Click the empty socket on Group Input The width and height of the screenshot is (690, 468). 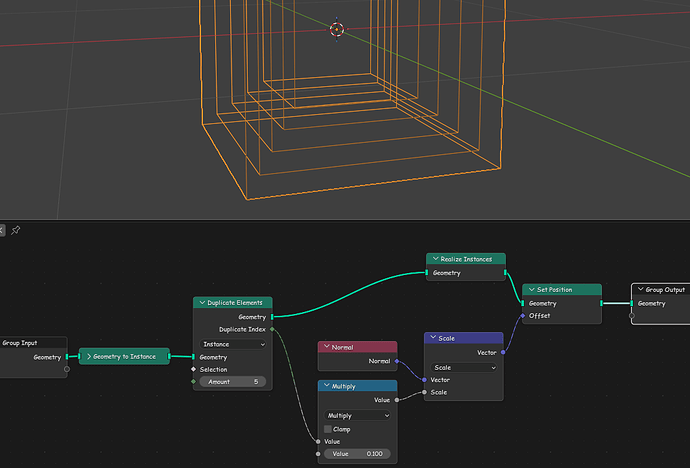coord(67,369)
